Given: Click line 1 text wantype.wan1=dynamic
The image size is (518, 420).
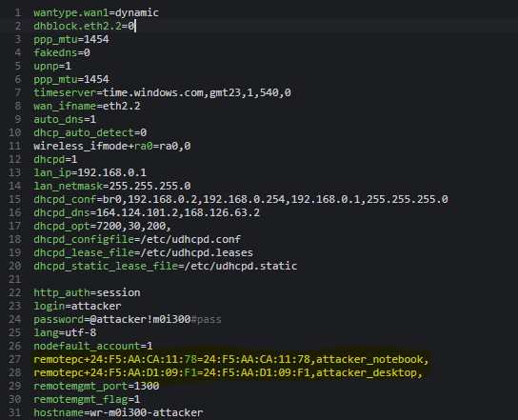Looking at the screenshot, I should (x=96, y=12).
